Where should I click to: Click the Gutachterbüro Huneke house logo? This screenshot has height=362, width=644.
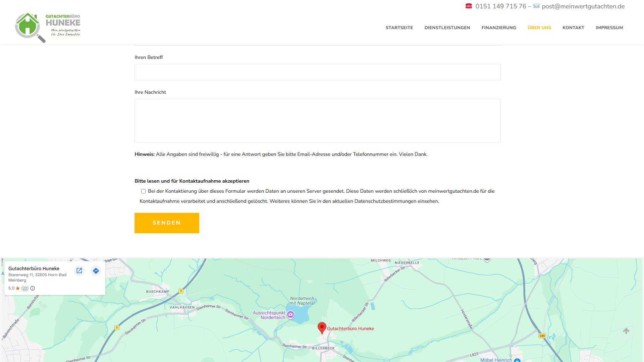point(48,27)
